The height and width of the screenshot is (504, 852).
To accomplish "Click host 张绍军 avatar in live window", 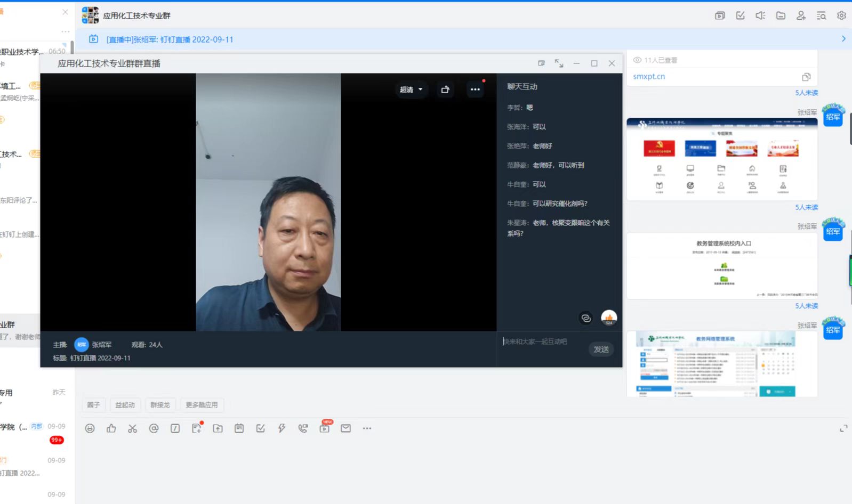I will coord(82,345).
